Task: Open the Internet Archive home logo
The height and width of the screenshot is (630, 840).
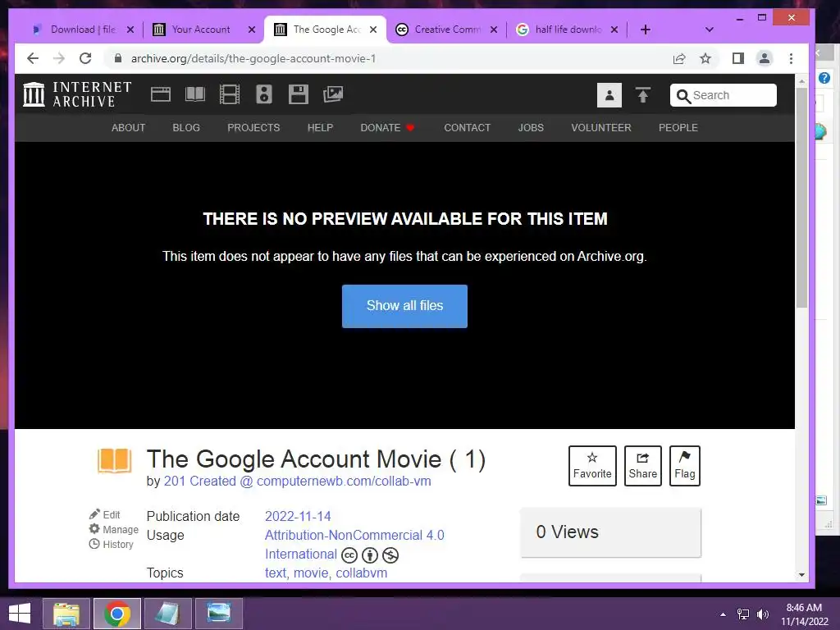Action: 77,94
